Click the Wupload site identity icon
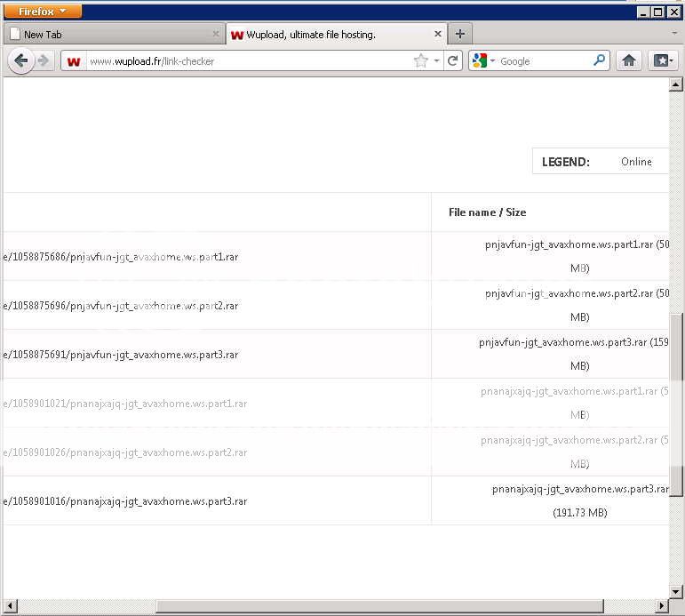 coord(73,61)
